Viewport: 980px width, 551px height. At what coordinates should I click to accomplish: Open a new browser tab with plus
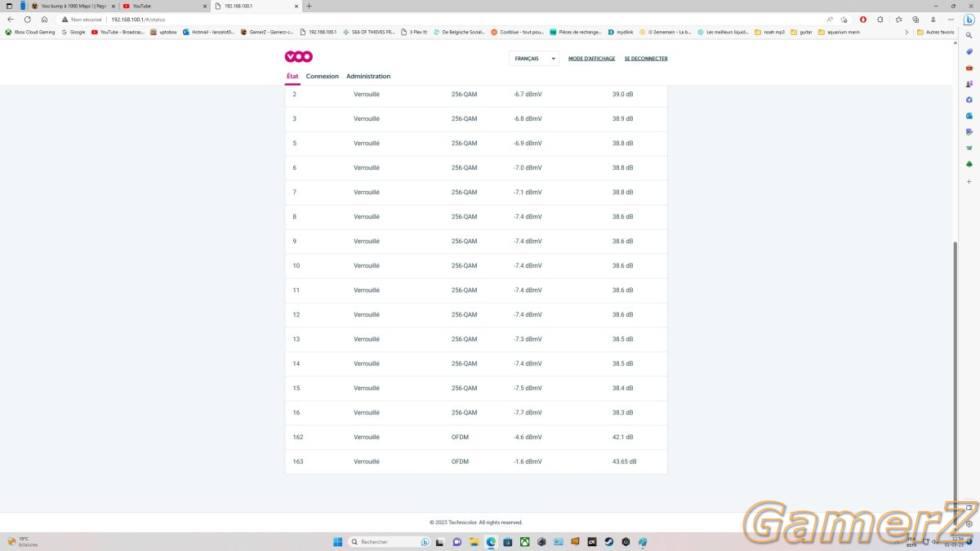309,6
